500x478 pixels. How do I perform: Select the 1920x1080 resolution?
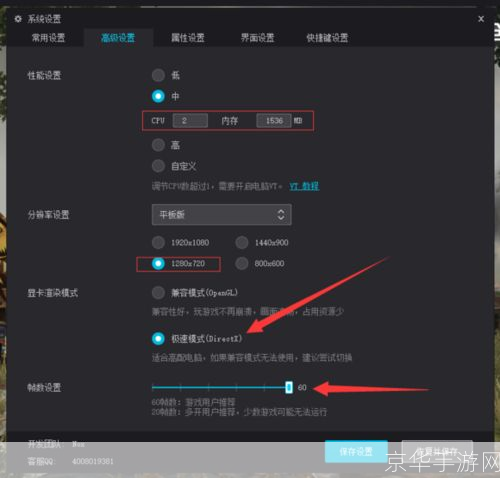point(158,242)
